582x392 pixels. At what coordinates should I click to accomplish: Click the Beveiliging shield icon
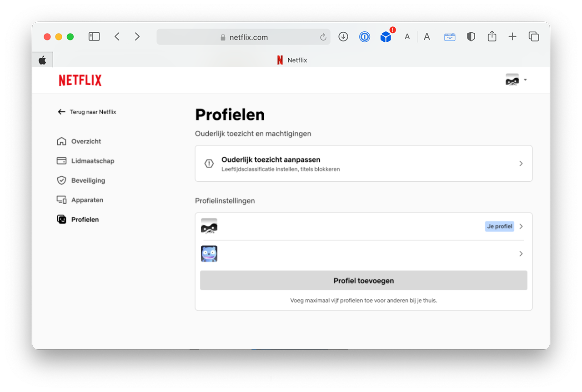click(x=61, y=180)
